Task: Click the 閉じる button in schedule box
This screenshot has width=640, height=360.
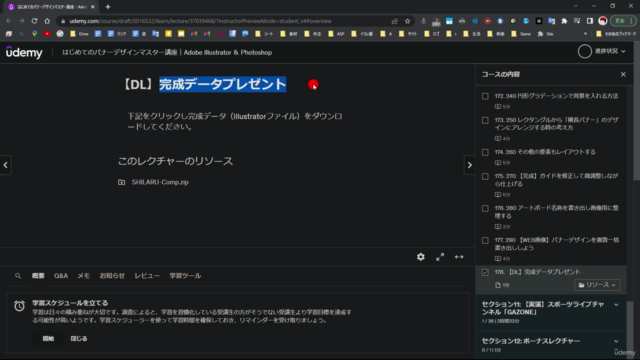Action: (x=79, y=338)
